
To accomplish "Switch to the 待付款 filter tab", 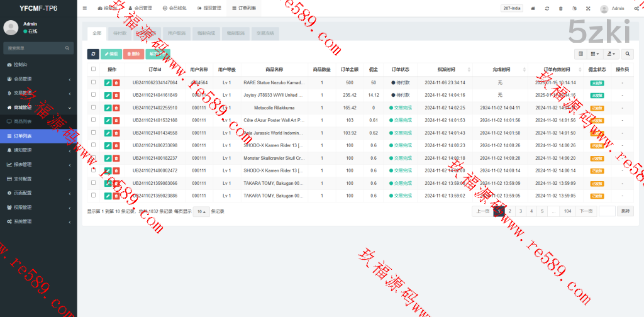I will (x=119, y=33).
